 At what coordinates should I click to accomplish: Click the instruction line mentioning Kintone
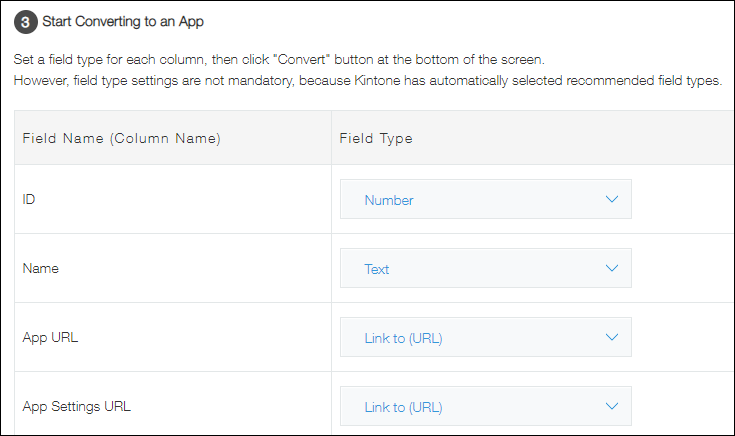369,79
